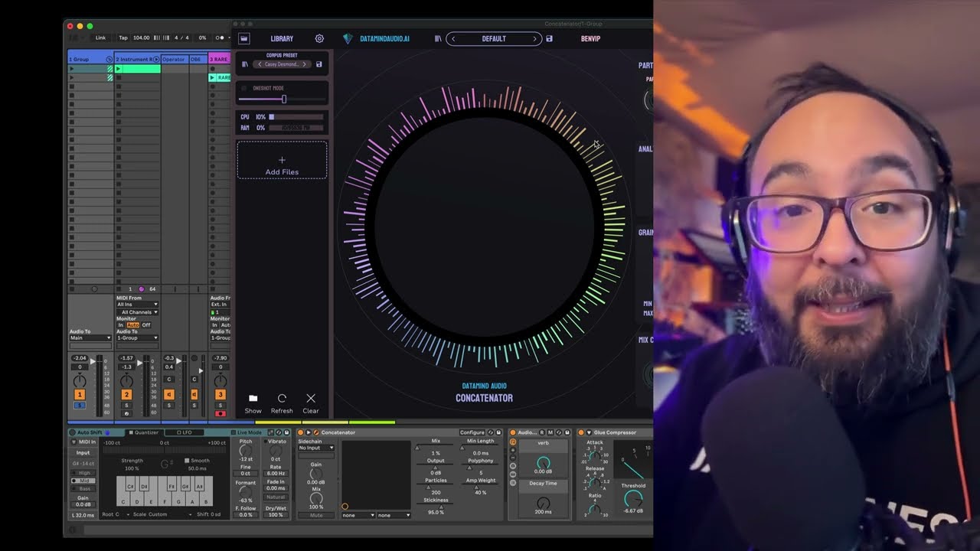
Task: Save corpus preset with small disk icon
Action: 319,64
